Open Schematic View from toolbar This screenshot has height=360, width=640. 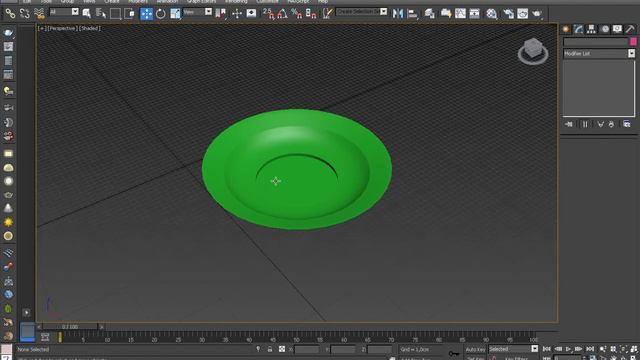tap(474, 14)
